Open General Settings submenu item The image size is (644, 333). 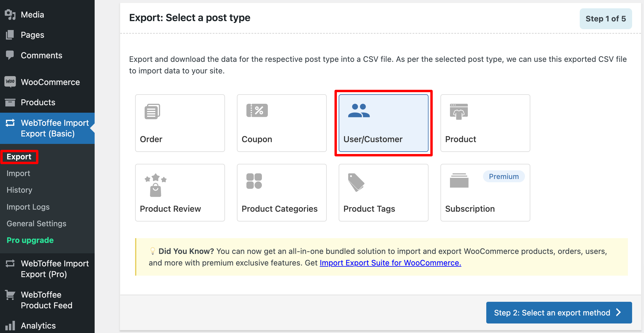pyautogui.click(x=36, y=224)
